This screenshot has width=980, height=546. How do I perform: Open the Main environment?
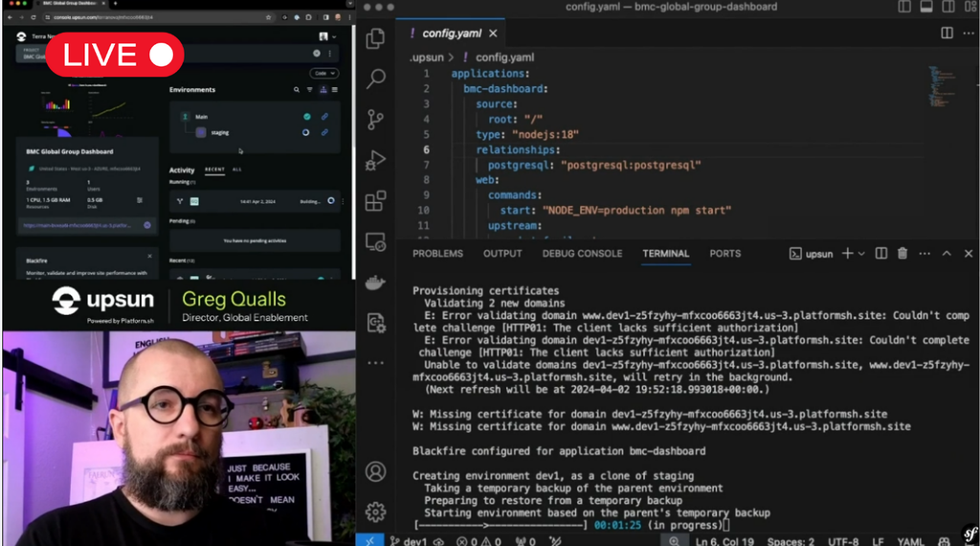point(201,116)
